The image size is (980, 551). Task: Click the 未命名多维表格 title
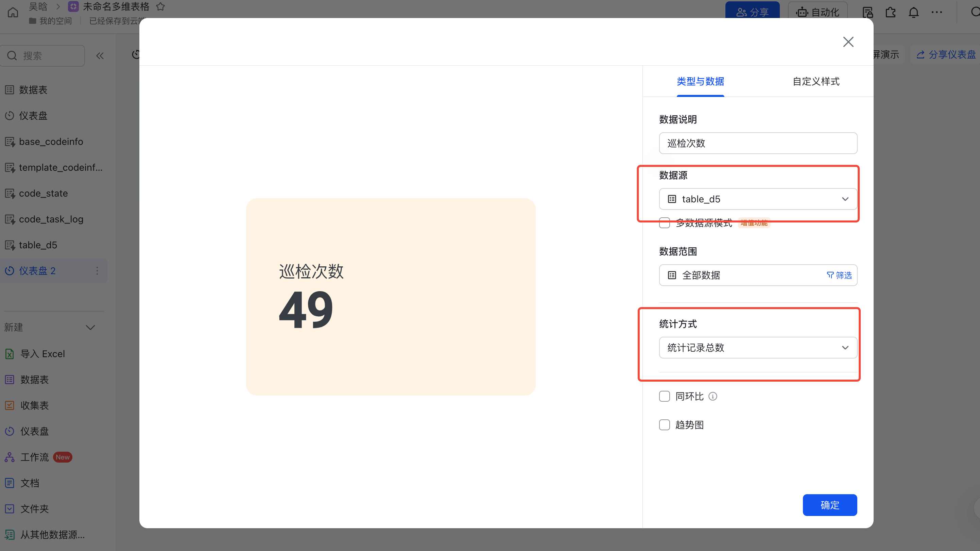click(x=116, y=6)
